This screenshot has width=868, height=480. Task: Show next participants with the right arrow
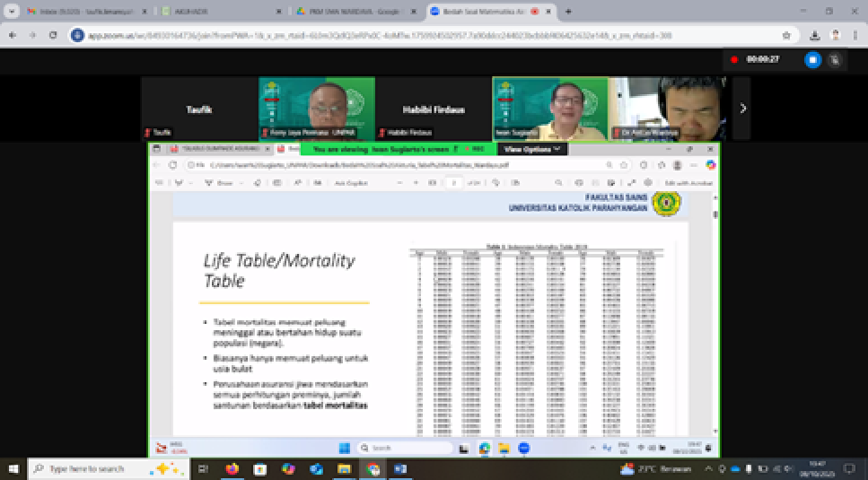(742, 109)
